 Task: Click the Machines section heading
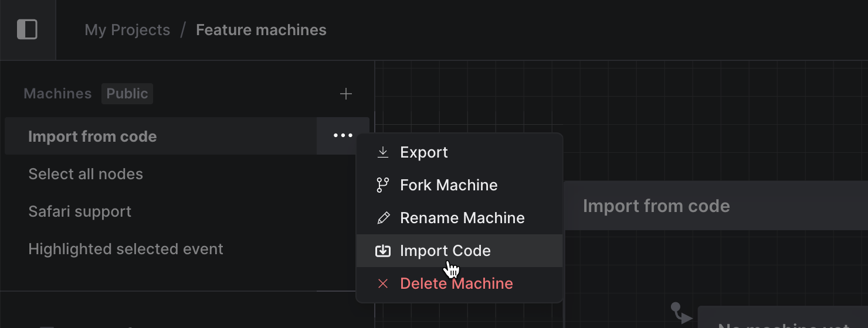[x=57, y=94]
